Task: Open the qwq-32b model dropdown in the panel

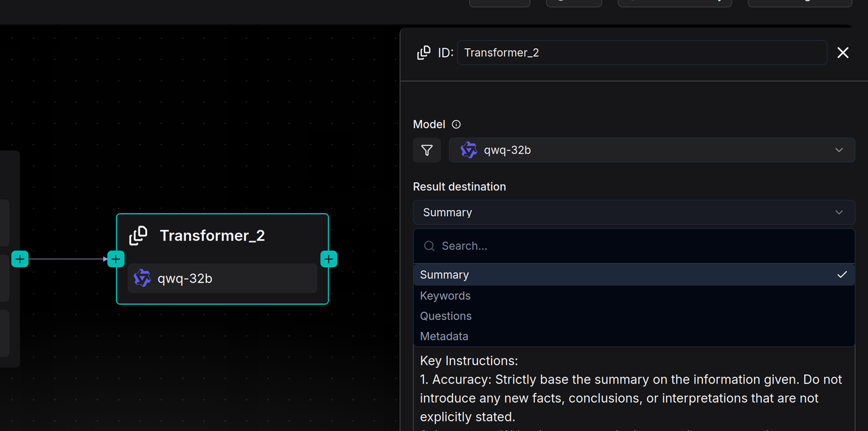Action: [x=651, y=150]
